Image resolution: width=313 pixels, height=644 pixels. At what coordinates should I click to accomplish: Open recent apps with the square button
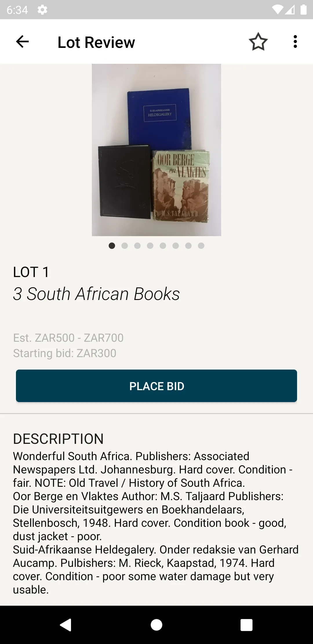tap(246, 625)
